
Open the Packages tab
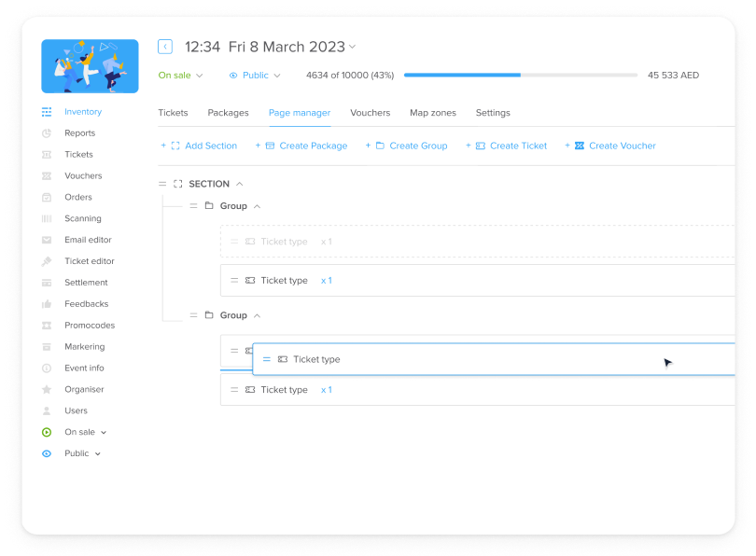click(228, 113)
